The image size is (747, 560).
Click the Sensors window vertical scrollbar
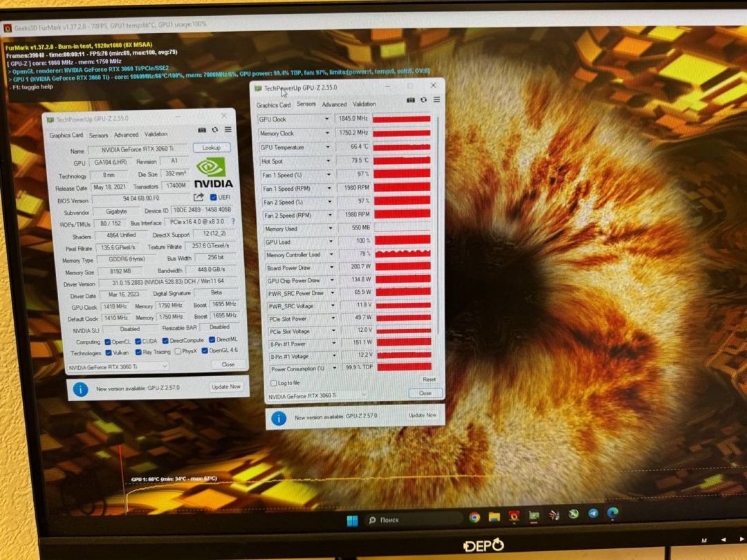438,224
